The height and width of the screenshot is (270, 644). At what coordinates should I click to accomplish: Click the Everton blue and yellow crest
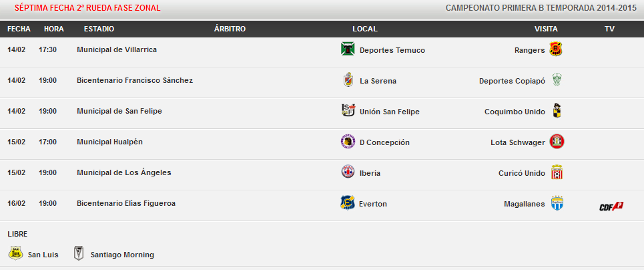[x=347, y=203]
